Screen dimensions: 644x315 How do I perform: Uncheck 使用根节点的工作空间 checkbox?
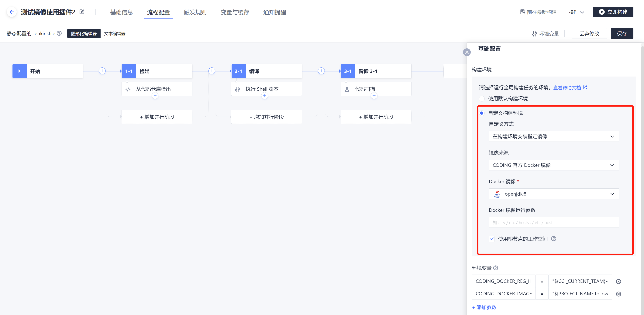[492, 239]
